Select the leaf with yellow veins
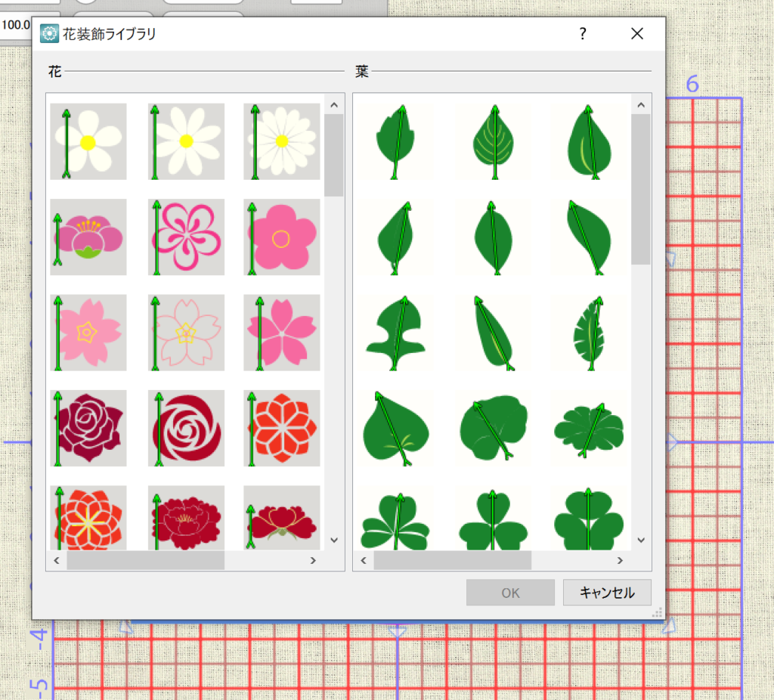The width and height of the screenshot is (774, 700). coord(493,142)
